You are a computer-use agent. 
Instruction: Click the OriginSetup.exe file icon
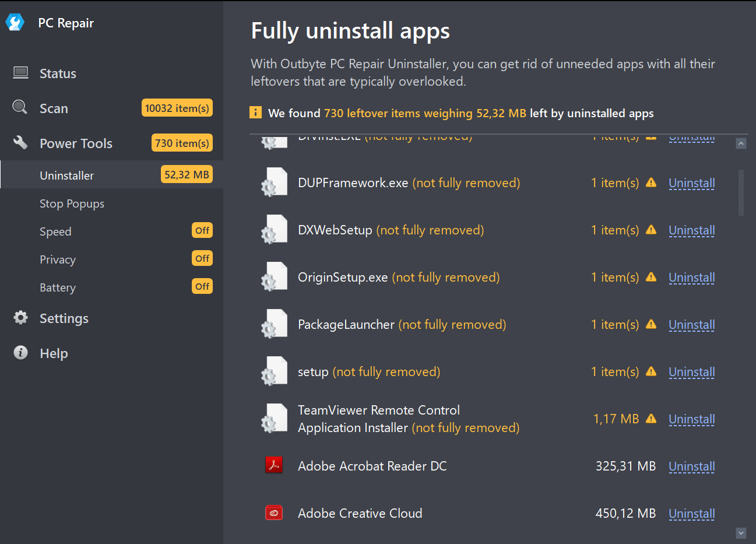274,277
